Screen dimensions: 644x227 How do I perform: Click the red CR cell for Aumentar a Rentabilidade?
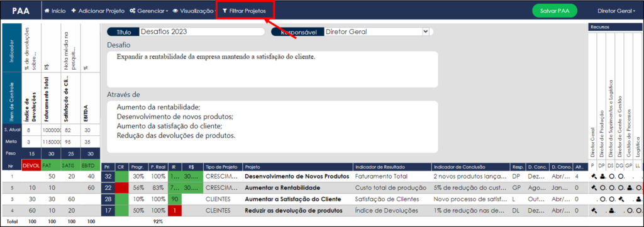point(121,187)
